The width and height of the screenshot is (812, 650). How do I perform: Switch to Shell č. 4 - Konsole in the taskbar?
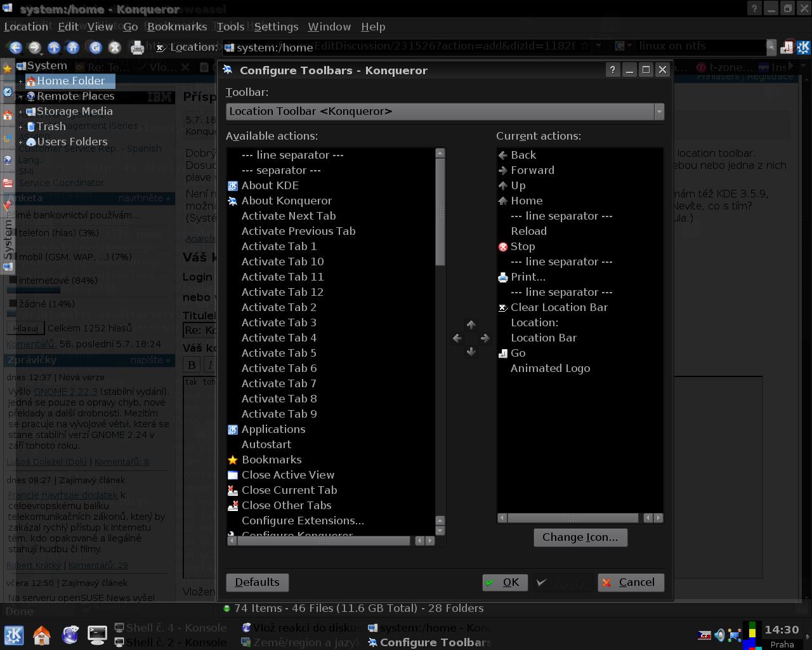[170, 628]
